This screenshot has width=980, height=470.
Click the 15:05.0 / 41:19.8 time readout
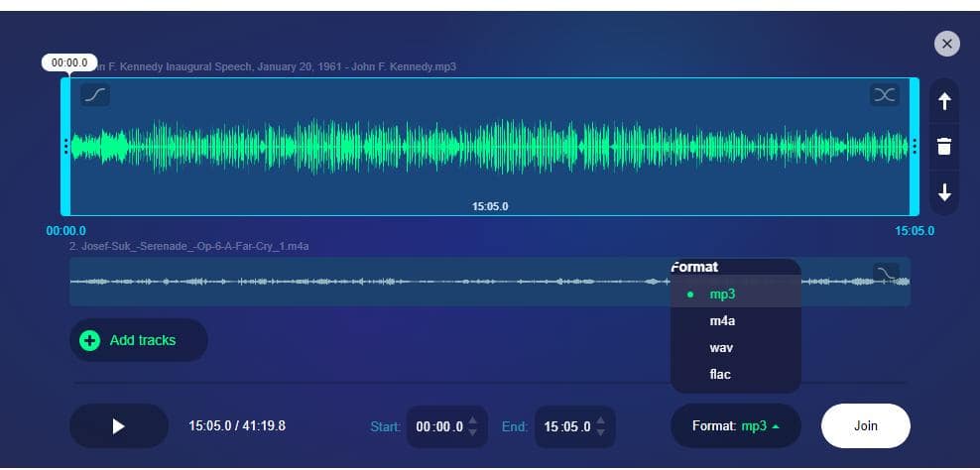coord(237,426)
